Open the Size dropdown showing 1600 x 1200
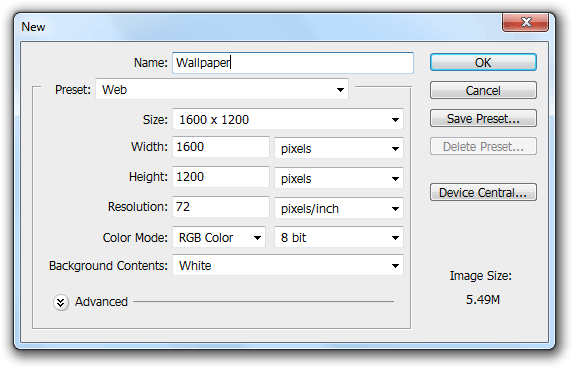The height and width of the screenshot is (369, 574). (x=288, y=119)
